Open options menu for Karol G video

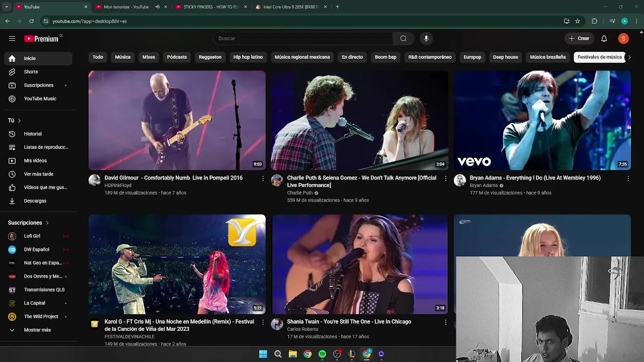coord(263,322)
